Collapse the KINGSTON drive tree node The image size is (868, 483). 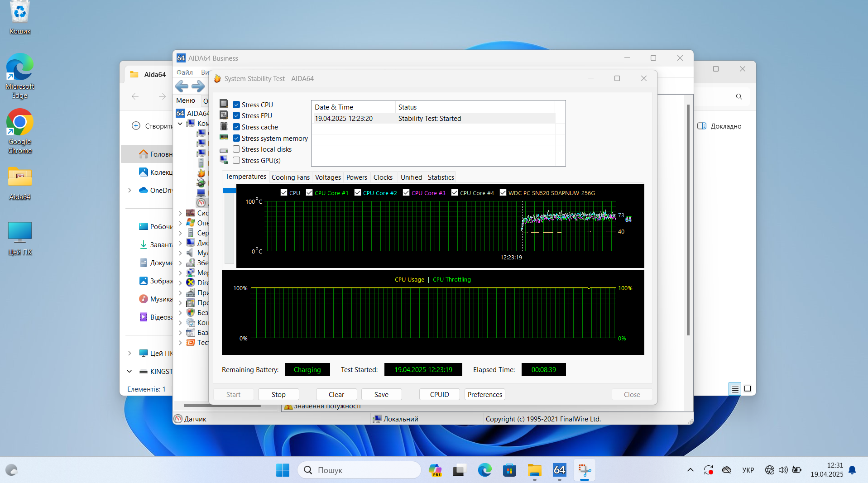tap(129, 371)
